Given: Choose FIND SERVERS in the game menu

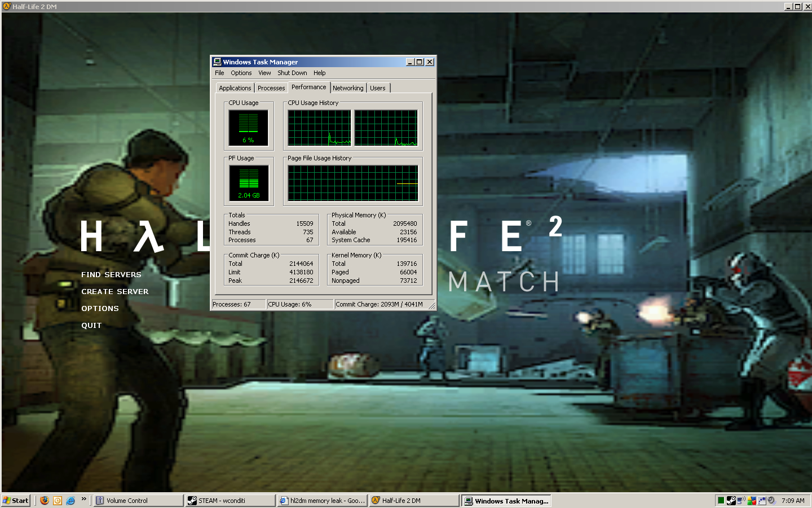Looking at the screenshot, I should [111, 275].
